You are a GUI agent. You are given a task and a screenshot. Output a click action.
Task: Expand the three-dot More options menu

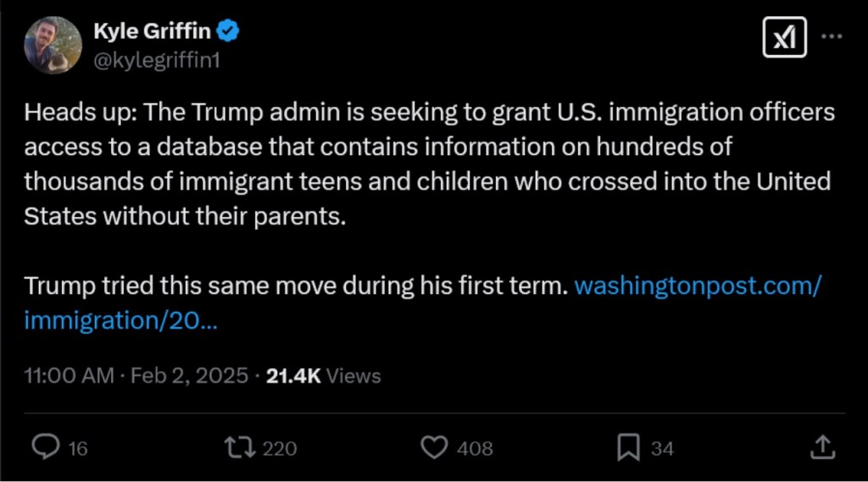coord(832,37)
